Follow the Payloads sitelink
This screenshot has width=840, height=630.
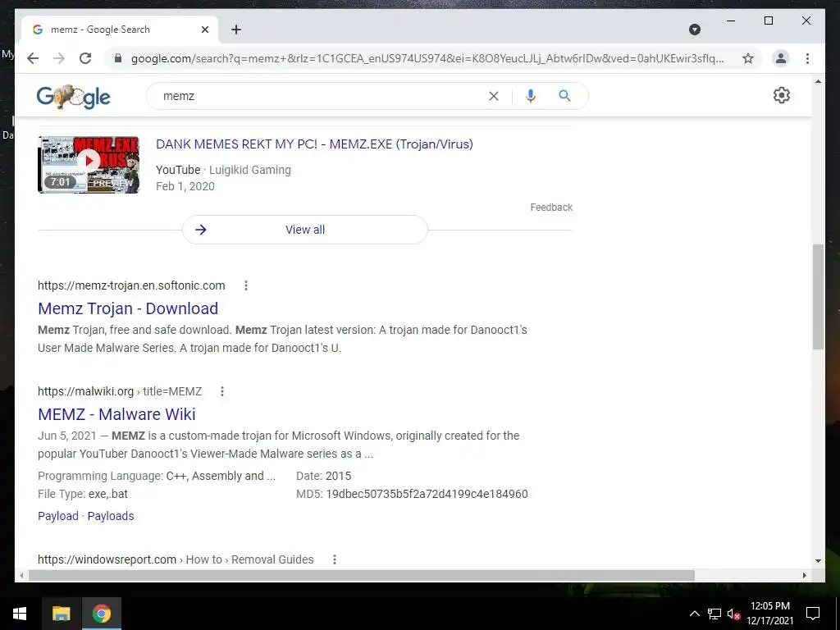[x=111, y=516]
